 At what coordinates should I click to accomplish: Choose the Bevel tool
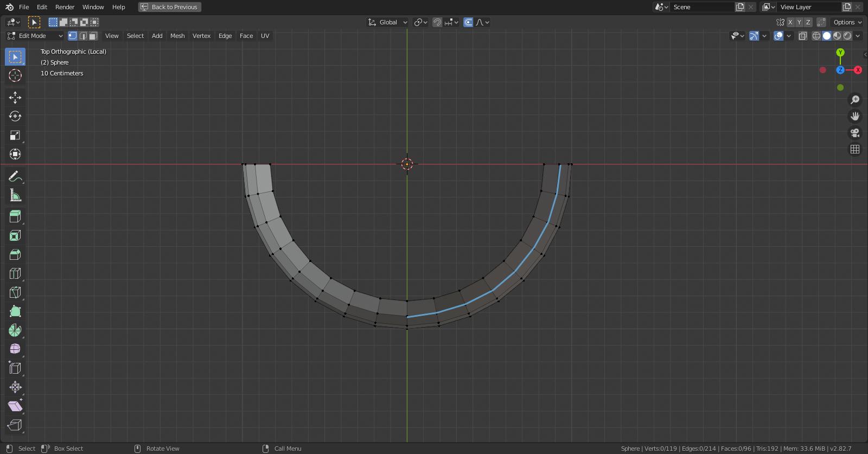[x=15, y=255]
